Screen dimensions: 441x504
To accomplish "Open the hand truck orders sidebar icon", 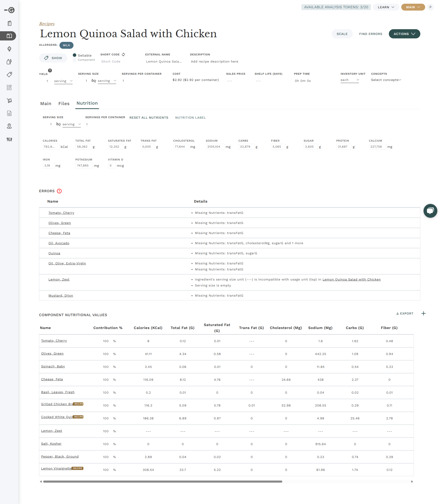I will click(9, 100).
